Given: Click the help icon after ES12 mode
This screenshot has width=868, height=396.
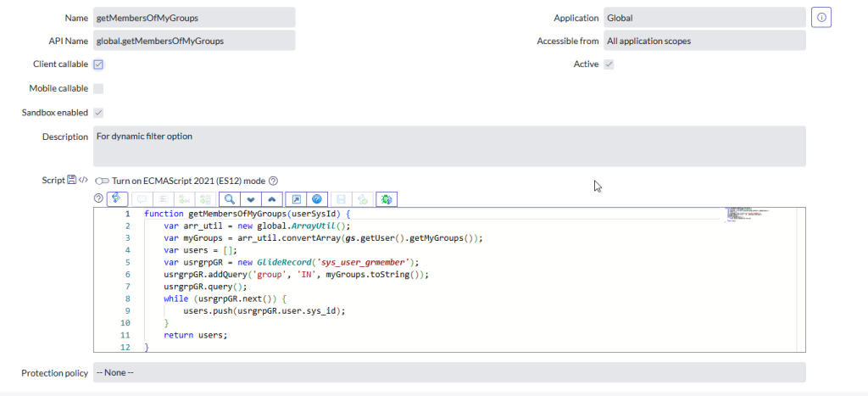Looking at the screenshot, I should coord(273,181).
